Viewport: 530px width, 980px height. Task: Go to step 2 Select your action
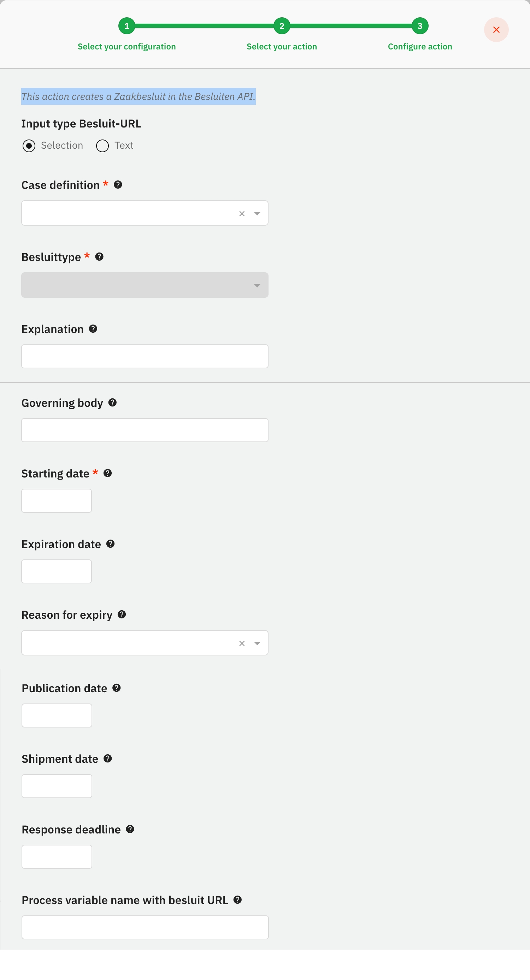tap(282, 26)
